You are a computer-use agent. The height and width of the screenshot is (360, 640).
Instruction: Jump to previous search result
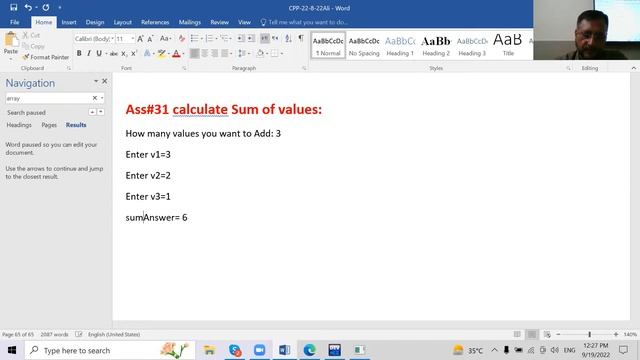coord(92,112)
